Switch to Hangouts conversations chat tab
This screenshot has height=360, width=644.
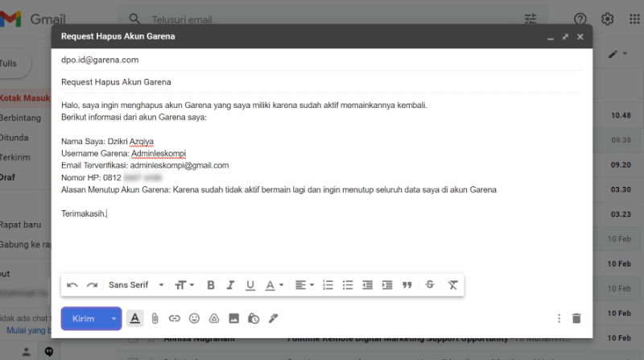(49, 352)
